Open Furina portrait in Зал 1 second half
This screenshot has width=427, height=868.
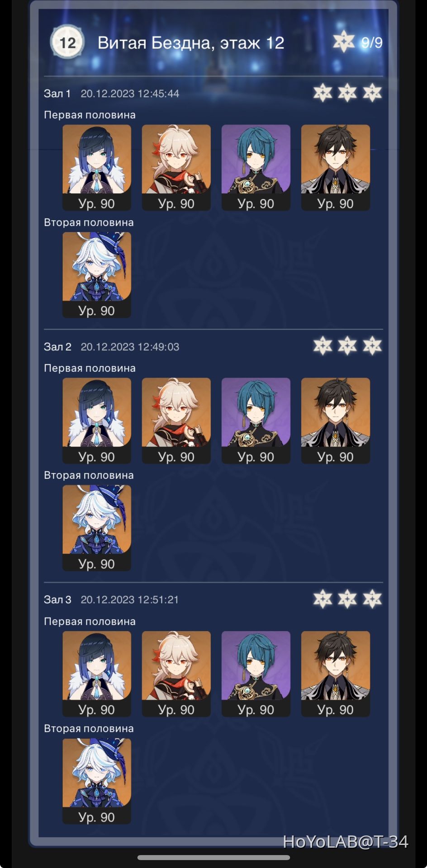[97, 275]
